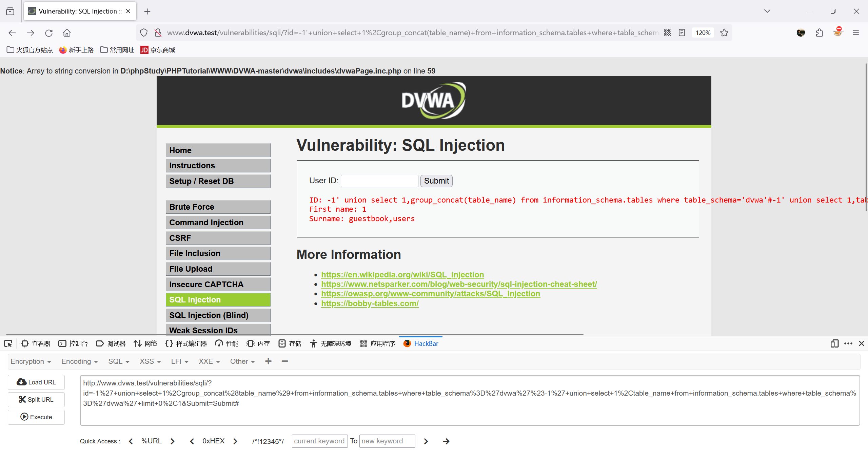The image size is (868, 462).
Task: Open the bobby-tables.com link
Action: click(x=370, y=303)
